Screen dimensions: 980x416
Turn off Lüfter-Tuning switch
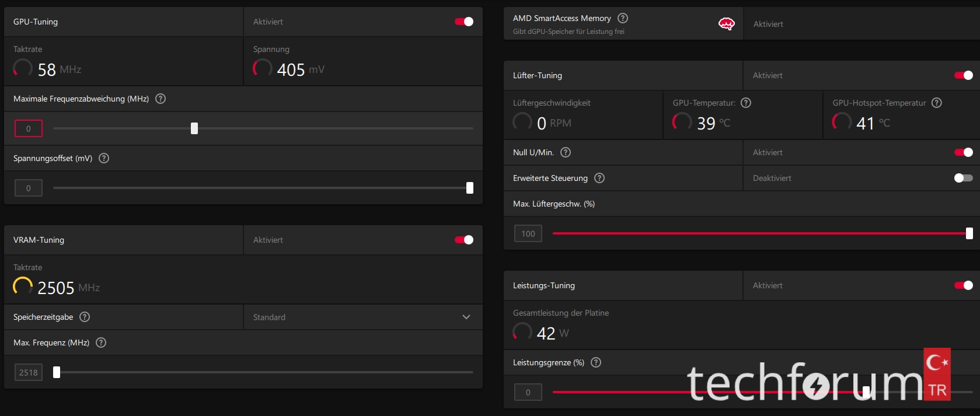coord(964,75)
